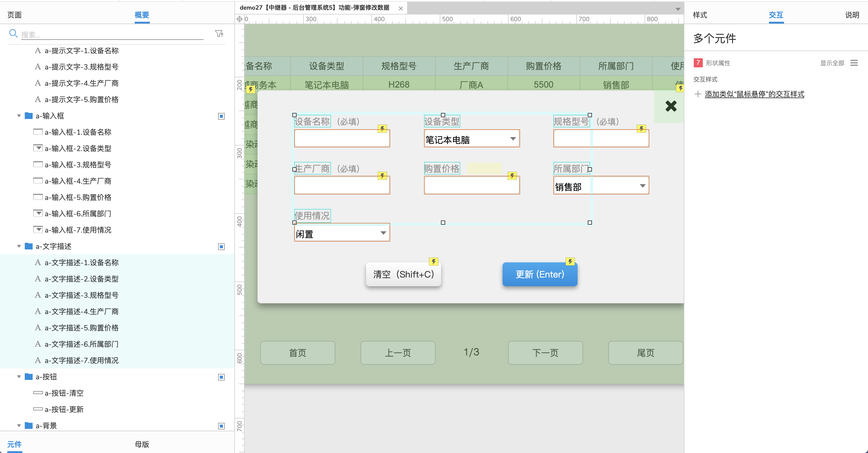The height and width of the screenshot is (453, 868).
Task: Collapse the a-文字描述 folder
Action: click(x=19, y=246)
